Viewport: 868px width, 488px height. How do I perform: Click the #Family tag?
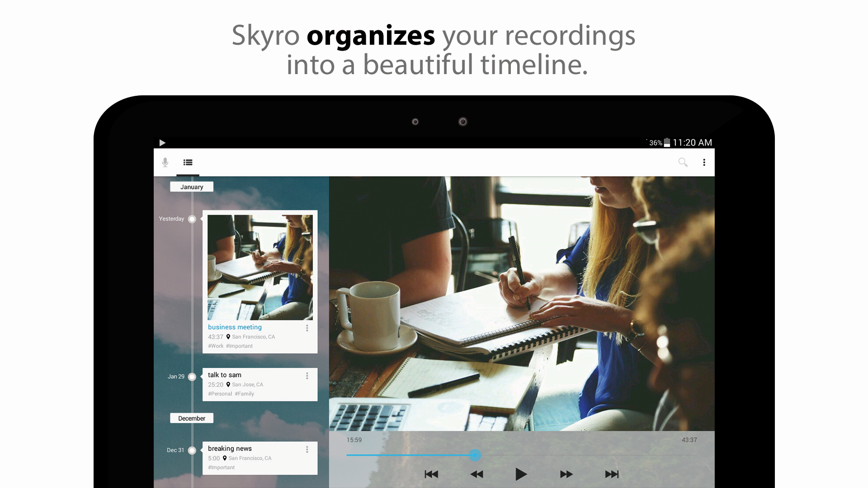pos(244,394)
